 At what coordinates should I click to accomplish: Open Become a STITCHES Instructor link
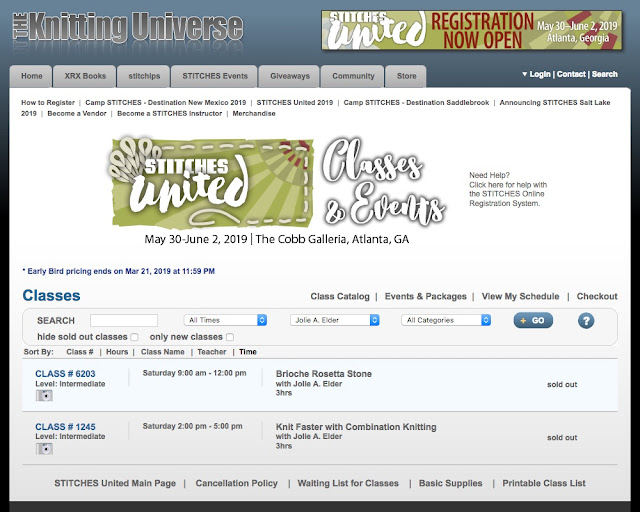(169, 114)
